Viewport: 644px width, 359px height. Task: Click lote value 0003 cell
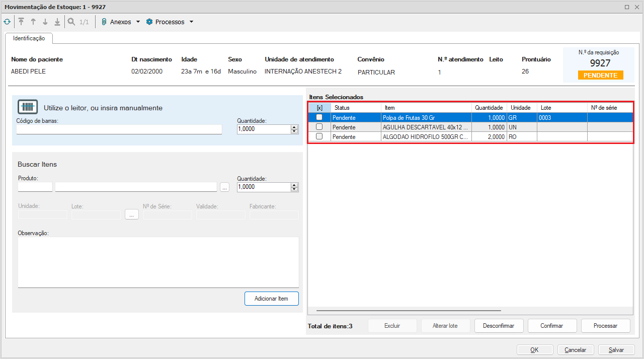click(562, 117)
